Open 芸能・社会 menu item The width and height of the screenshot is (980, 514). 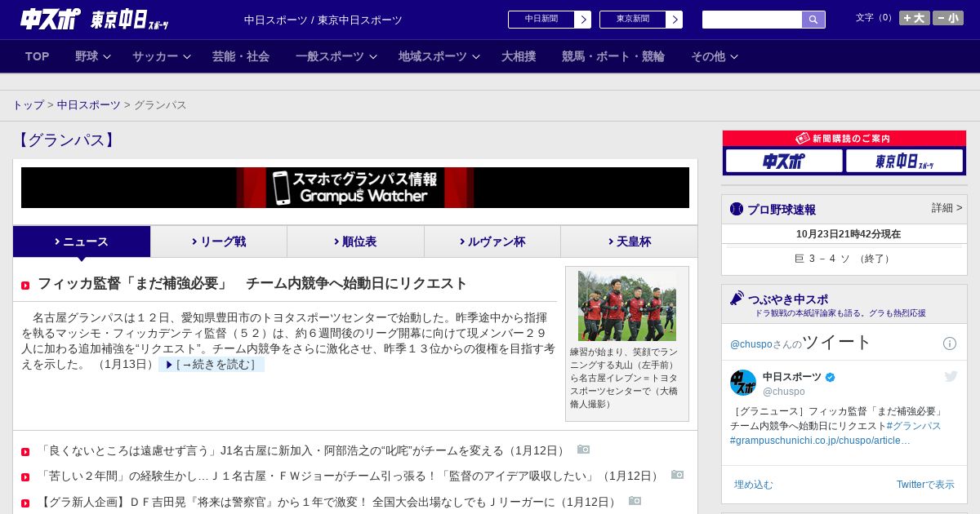click(x=241, y=56)
